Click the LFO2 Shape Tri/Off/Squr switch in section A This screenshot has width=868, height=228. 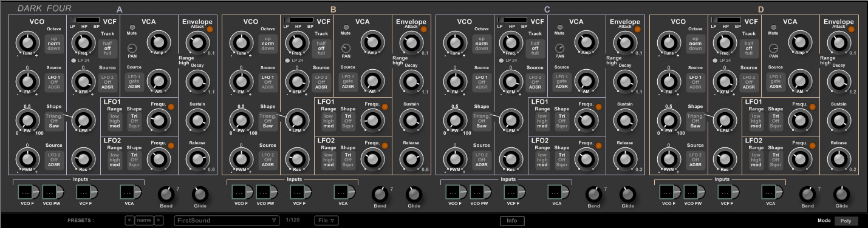coord(135,159)
